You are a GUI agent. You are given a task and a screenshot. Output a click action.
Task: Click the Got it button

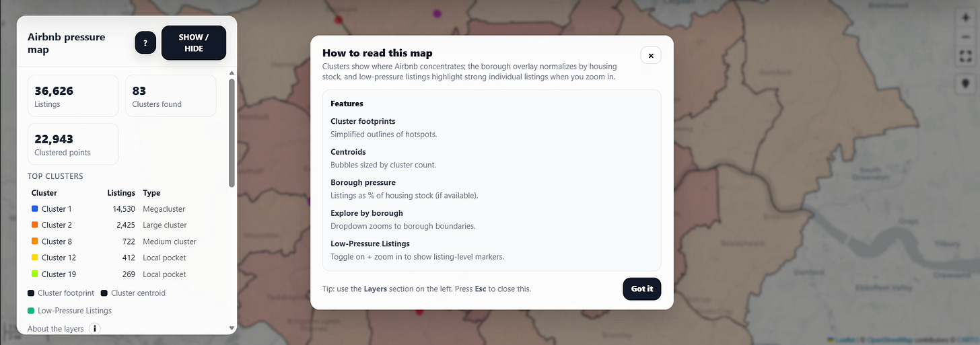point(642,289)
